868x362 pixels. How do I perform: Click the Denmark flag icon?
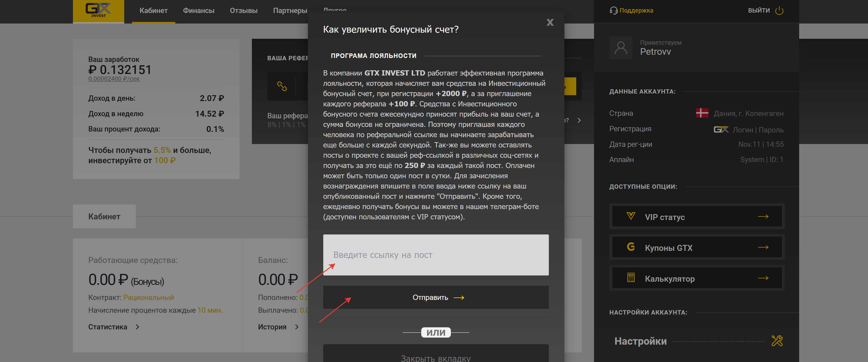point(702,113)
